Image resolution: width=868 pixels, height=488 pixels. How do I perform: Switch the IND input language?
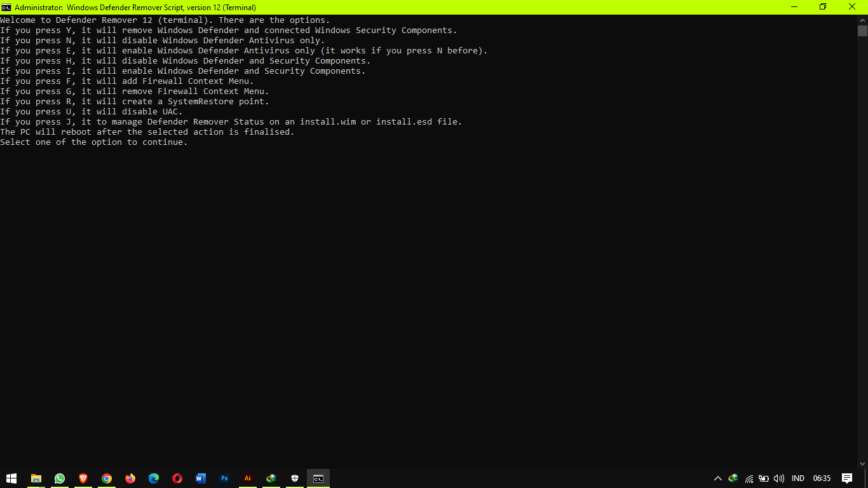798,478
